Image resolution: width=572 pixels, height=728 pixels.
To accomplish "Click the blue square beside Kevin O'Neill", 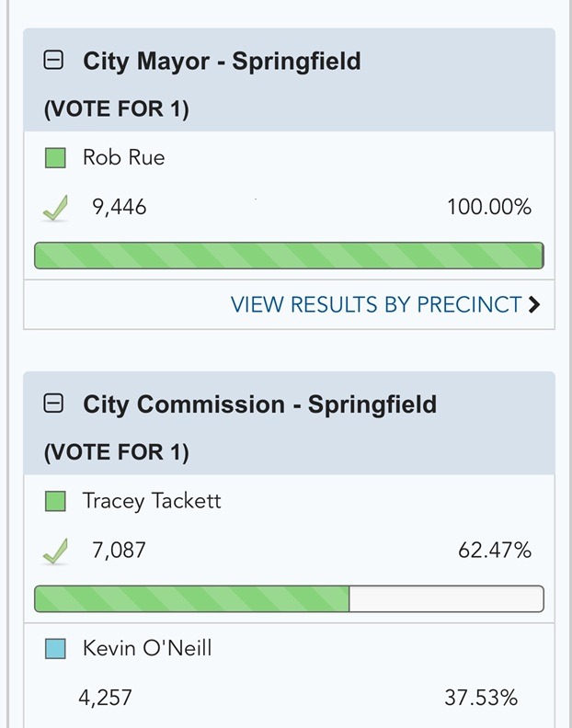I will [x=55, y=649].
